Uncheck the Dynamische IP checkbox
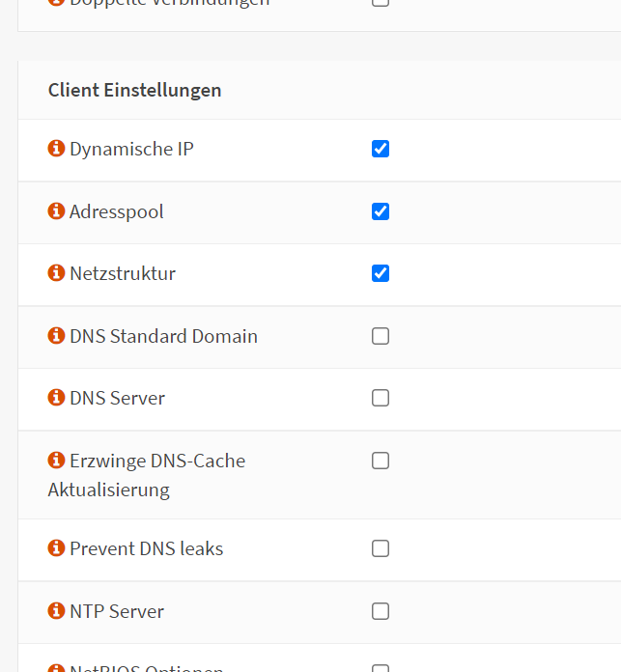The image size is (621, 672). tap(381, 149)
